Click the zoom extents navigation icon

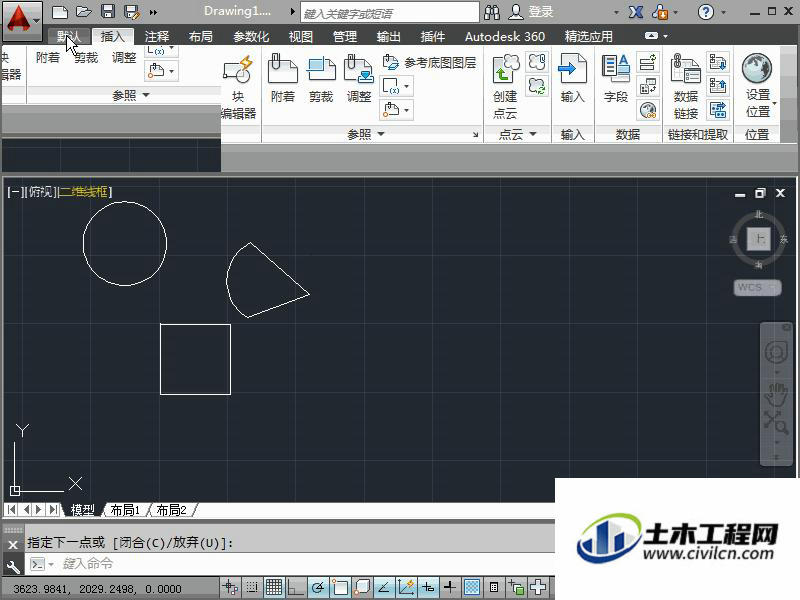pos(776,422)
